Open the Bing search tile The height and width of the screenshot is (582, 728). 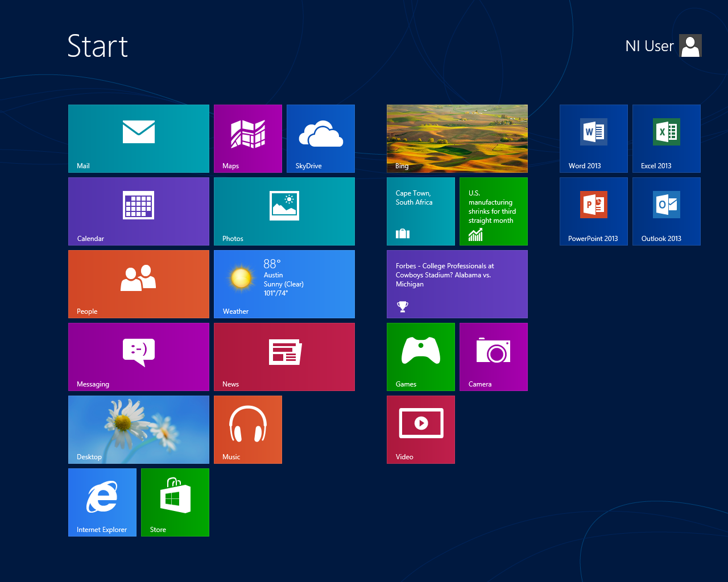(x=457, y=138)
